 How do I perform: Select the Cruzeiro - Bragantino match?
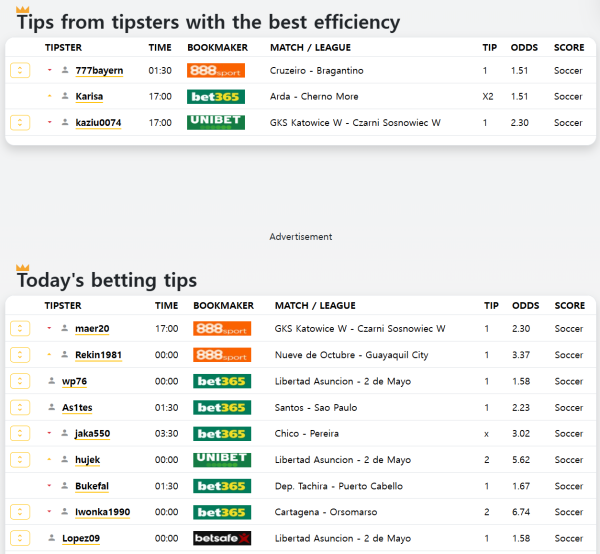point(316,70)
